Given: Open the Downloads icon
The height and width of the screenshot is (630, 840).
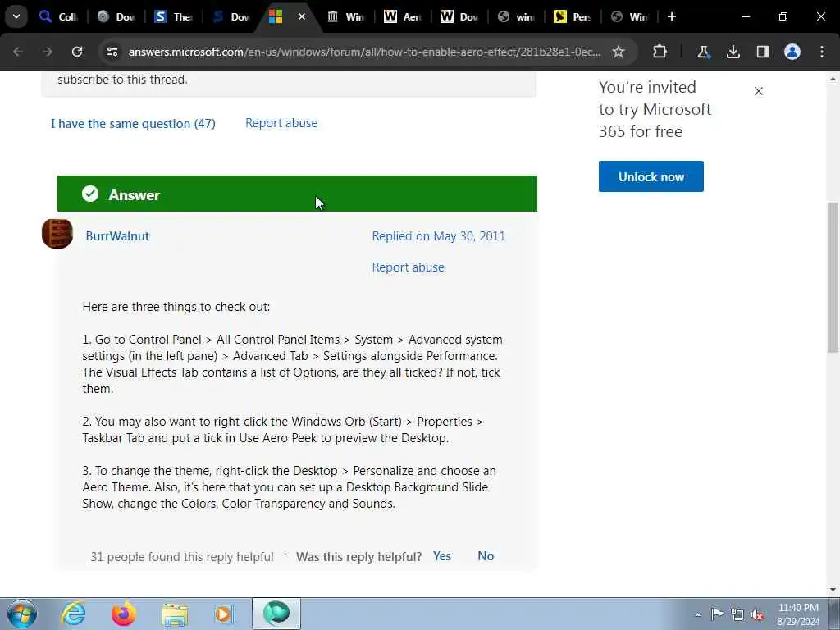Looking at the screenshot, I should pyautogui.click(x=733, y=52).
